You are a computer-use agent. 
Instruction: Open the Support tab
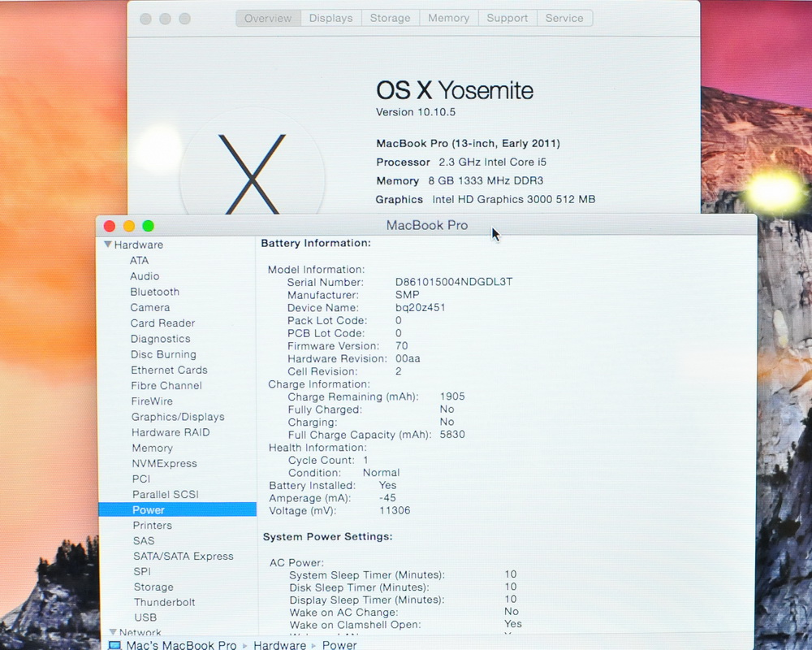(x=507, y=18)
